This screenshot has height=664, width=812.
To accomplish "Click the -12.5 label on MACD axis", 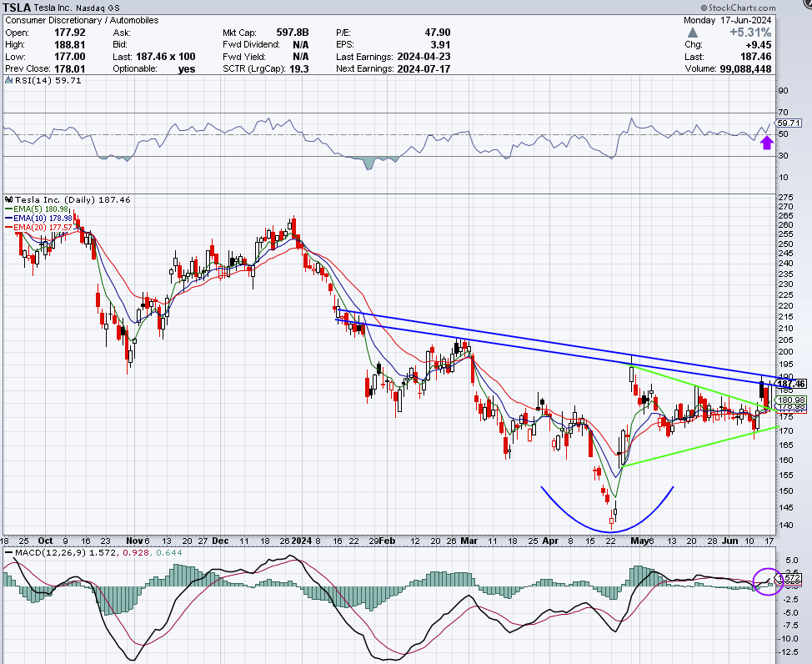I will [788, 651].
